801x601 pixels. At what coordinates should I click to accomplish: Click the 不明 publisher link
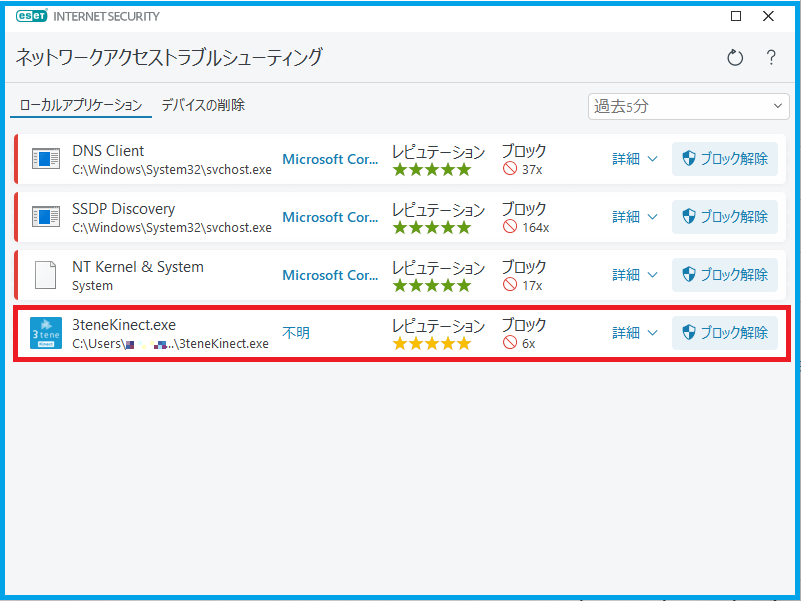(296, 333)
